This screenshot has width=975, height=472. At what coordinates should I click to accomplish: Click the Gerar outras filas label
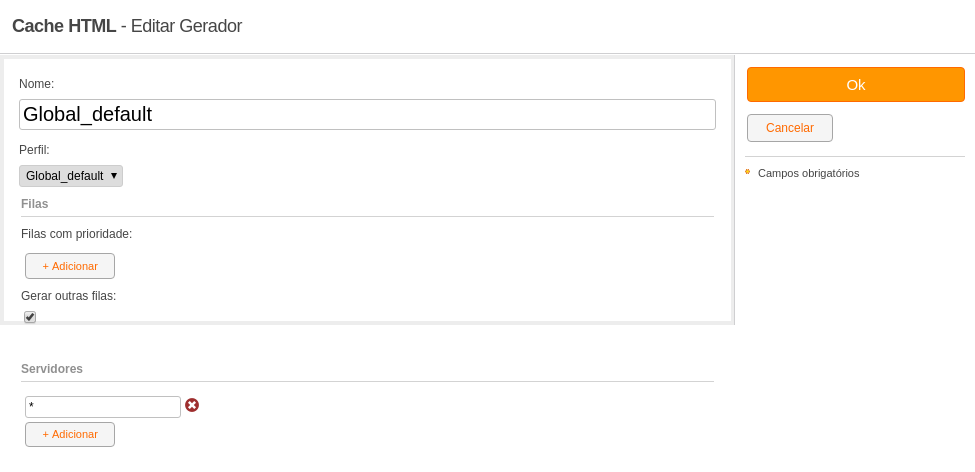pyautogui.click(x=68, y=296)
